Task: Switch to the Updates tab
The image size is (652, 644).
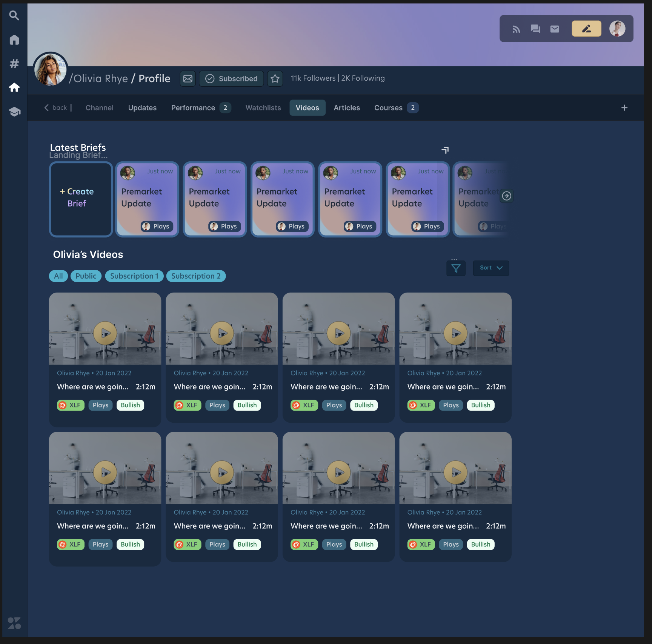Action: 142,108
